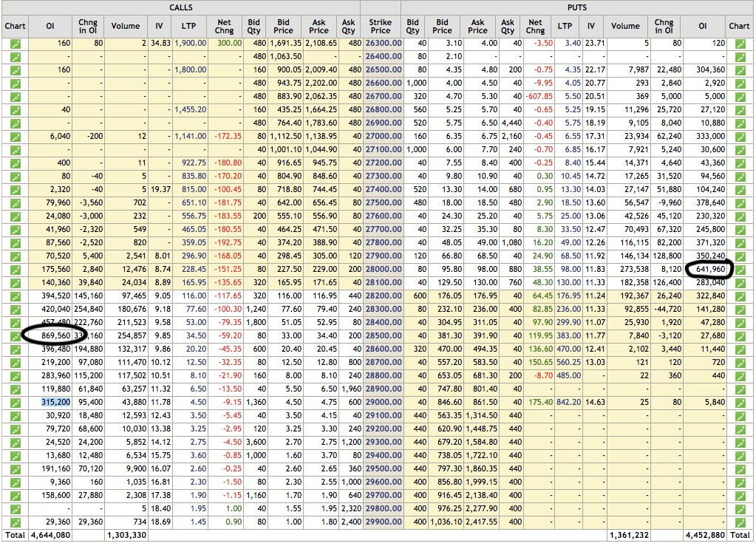Image resolution: width=756 pixels, height=546 pixels.
Task: Open calls chart for strike 29900.00
Action: [16, 522]
